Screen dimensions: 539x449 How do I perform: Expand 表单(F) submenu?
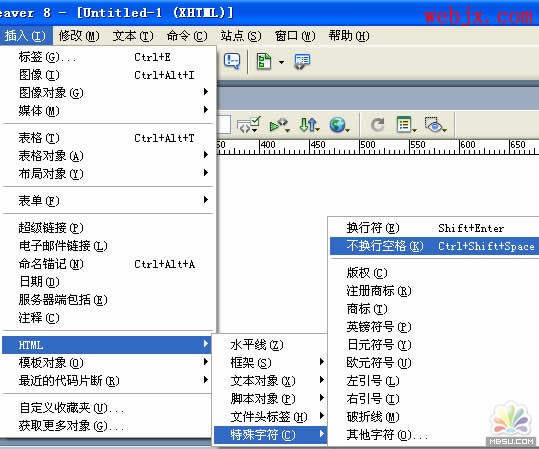pos(108,200)
